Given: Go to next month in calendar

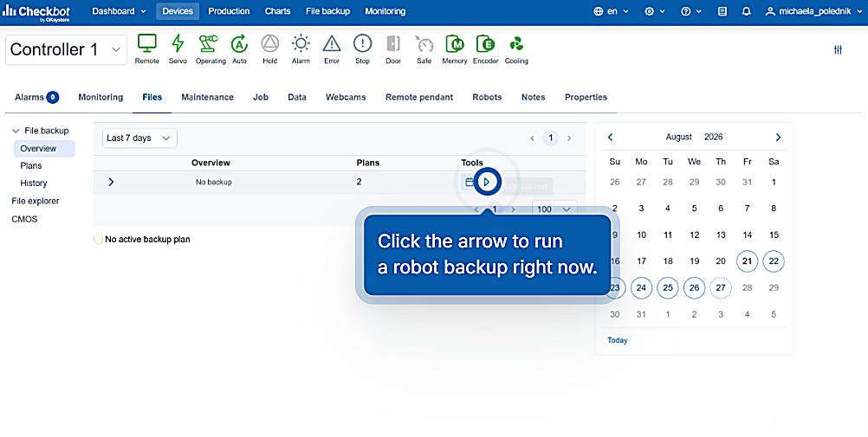Looking at the screenshot, I should coord(778,138).
